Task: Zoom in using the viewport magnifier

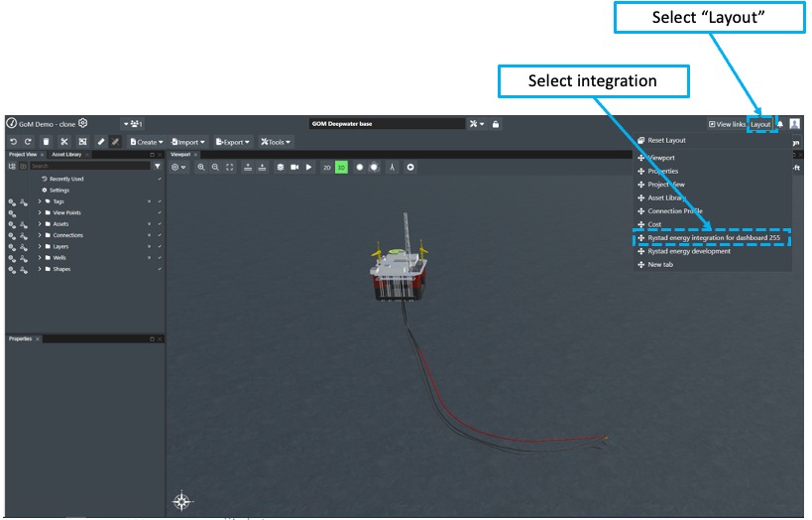Action: pyautogui.click(x=201, y=168)
